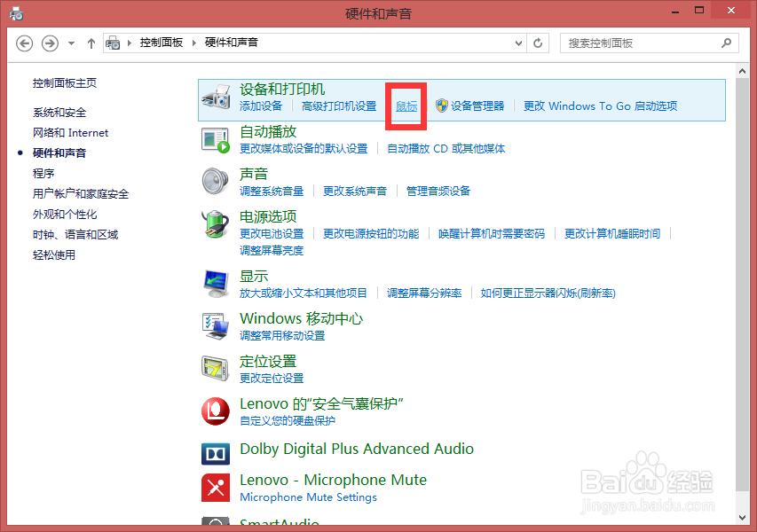Go forward with the right arrow button
757x532 pixels.
click(x=50, y=43)
